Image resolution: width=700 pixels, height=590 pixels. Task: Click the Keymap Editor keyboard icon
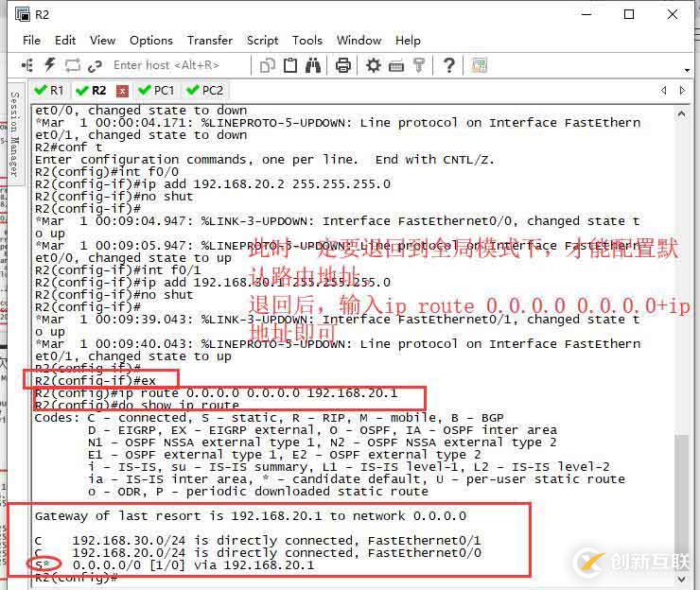[396, 66]
